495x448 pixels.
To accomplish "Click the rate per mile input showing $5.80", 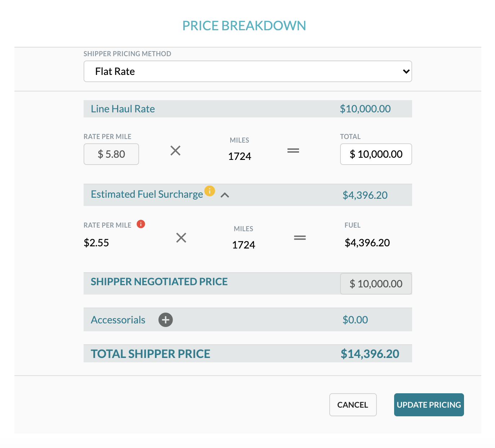I will coord(111,154).
